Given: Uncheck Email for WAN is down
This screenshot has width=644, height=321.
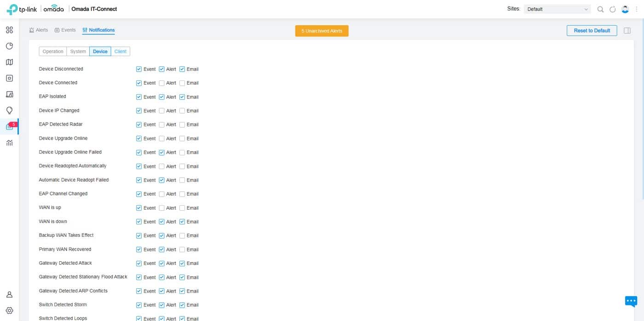Looking at the screenshot, I should click(182, 222).
